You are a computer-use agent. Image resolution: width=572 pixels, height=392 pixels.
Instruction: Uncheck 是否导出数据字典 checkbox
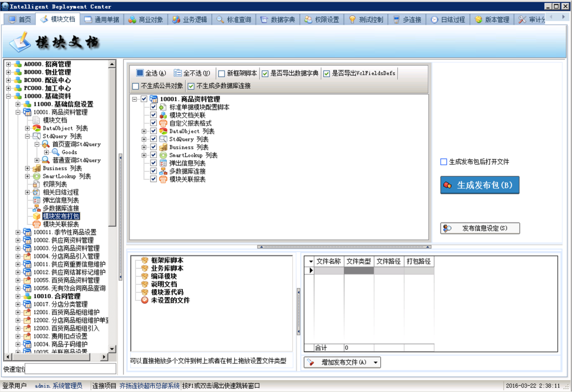(265, 74)
